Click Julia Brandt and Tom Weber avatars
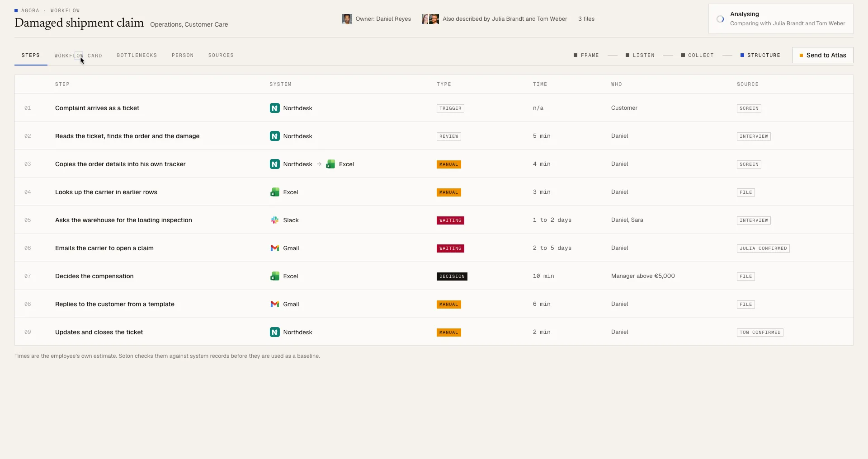 pyautogui.click(x=430, y=19)
